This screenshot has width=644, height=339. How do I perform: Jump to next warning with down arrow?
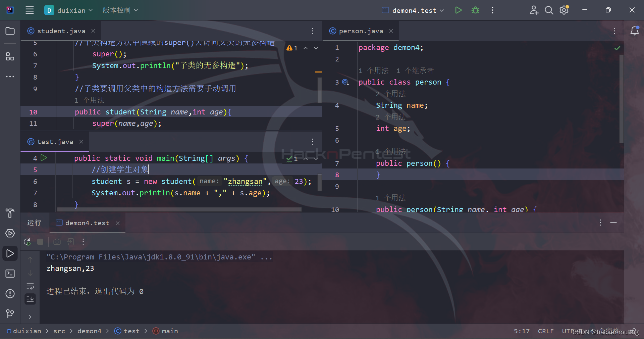click(x=316, y=48)
